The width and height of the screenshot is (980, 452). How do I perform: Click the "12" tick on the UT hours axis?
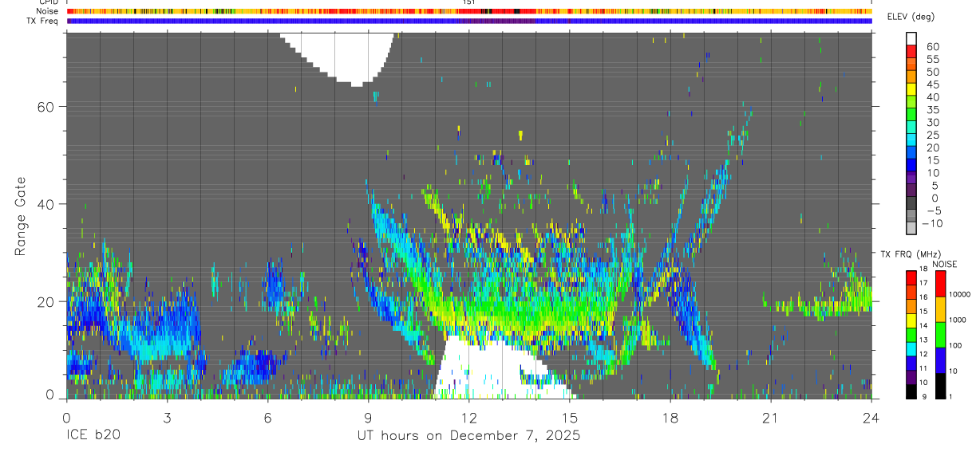(468, 417)
